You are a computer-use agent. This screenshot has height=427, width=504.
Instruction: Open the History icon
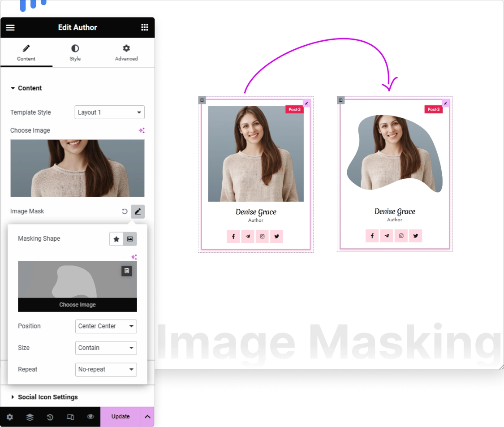(x=50, y=417)
